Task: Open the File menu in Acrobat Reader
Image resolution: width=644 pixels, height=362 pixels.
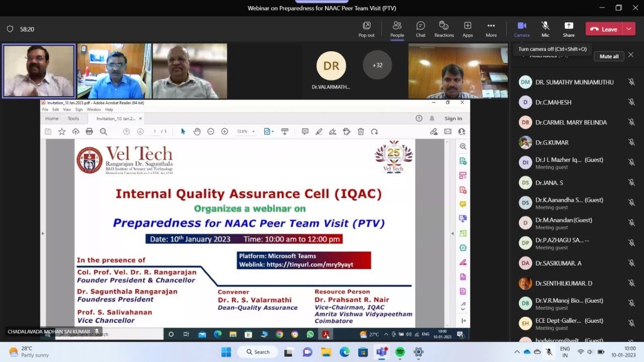Action: (45, 109)
